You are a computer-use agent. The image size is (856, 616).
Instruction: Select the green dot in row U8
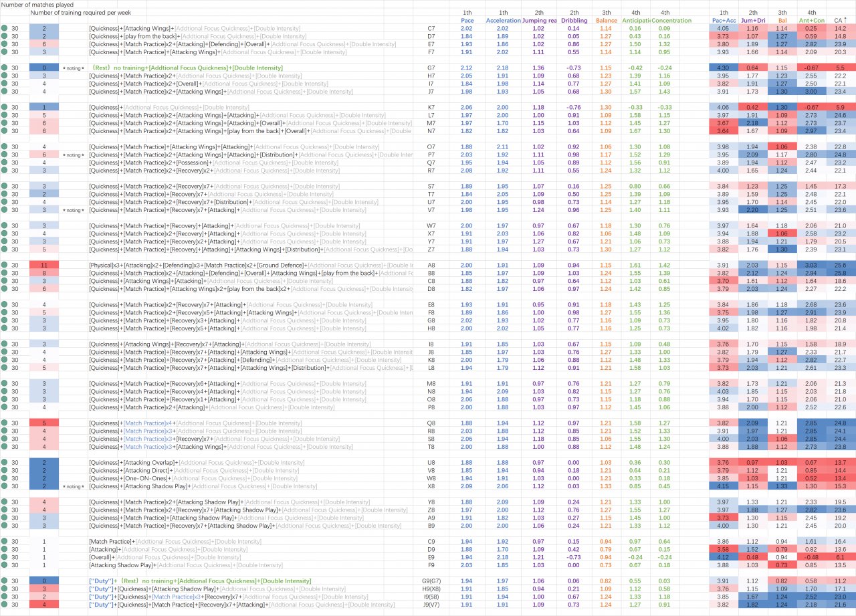[x=4, y=463]
